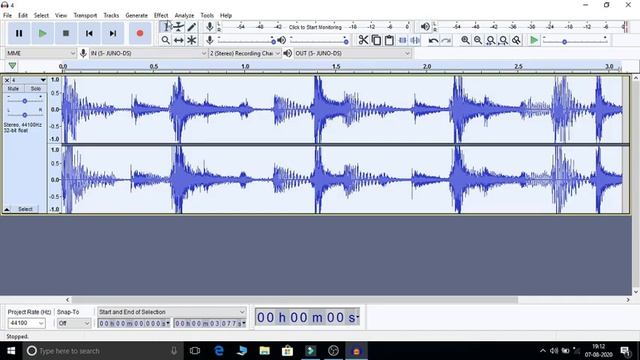
Task: Click the track gain slider knob
Action: coord(24,101)
